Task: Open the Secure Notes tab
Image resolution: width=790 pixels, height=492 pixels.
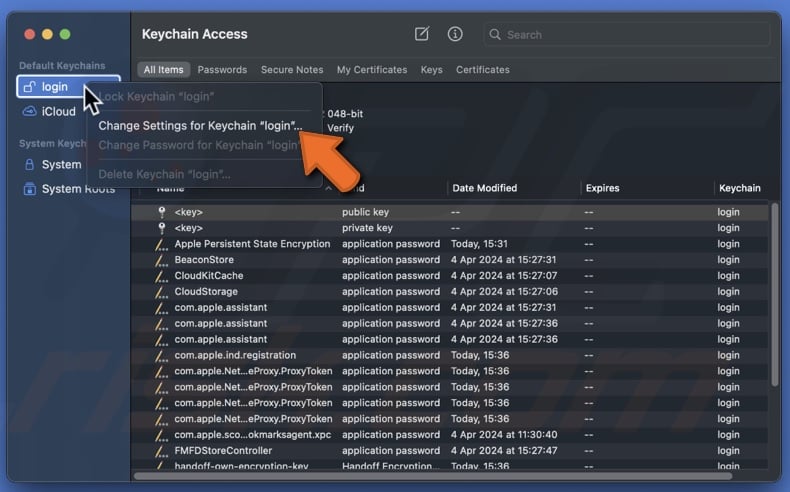Action: [x=292, y=69]
